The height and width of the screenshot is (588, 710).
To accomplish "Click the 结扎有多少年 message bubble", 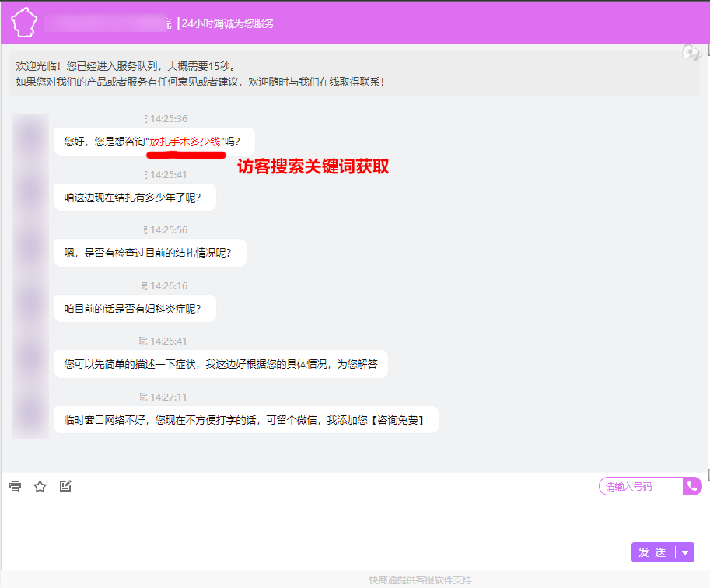I will pos(135,198).
